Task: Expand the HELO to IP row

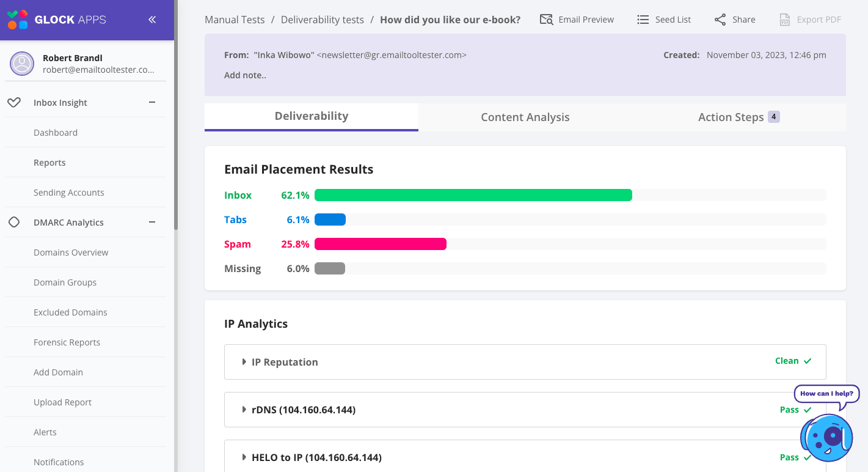Action: [244, 457]
